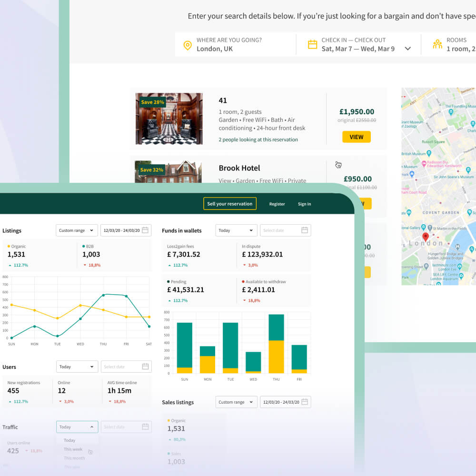The width and height of the screenshot is (476, 476).
Task: Click VIEW button for hotel 41
Action: click(x=357, y=137)
